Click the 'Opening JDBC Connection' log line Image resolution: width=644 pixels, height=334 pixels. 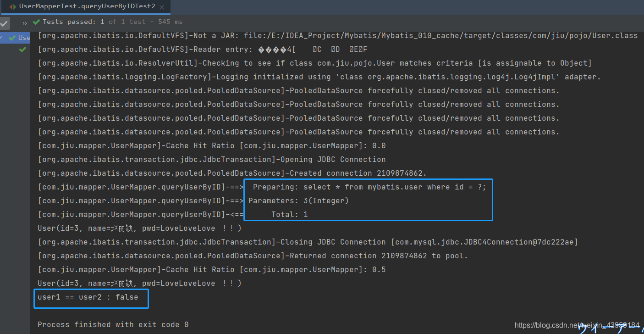[x=212, y=159]
